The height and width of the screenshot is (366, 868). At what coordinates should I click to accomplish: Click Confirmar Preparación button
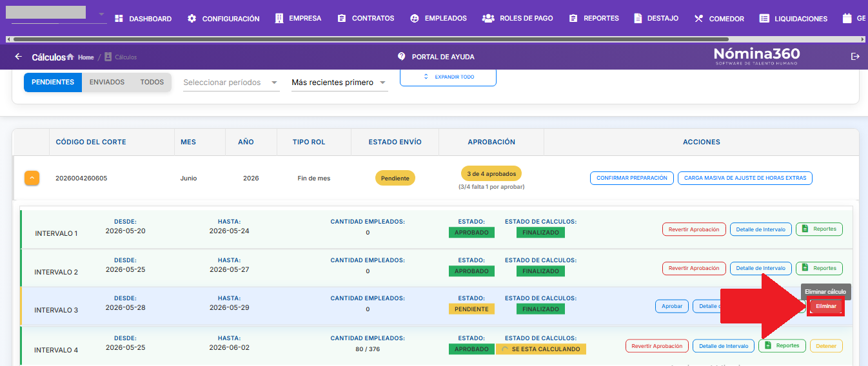click(632, 178)
